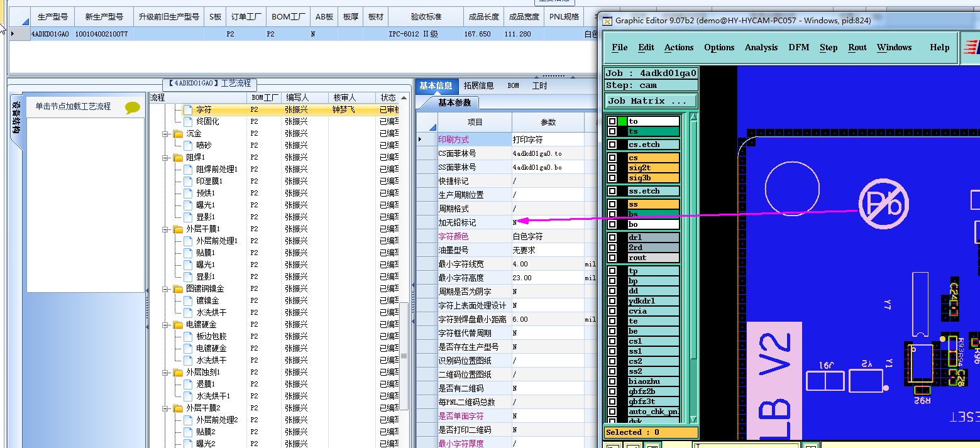Open the DFM menu
980x448 pixels.
point(799,47)
